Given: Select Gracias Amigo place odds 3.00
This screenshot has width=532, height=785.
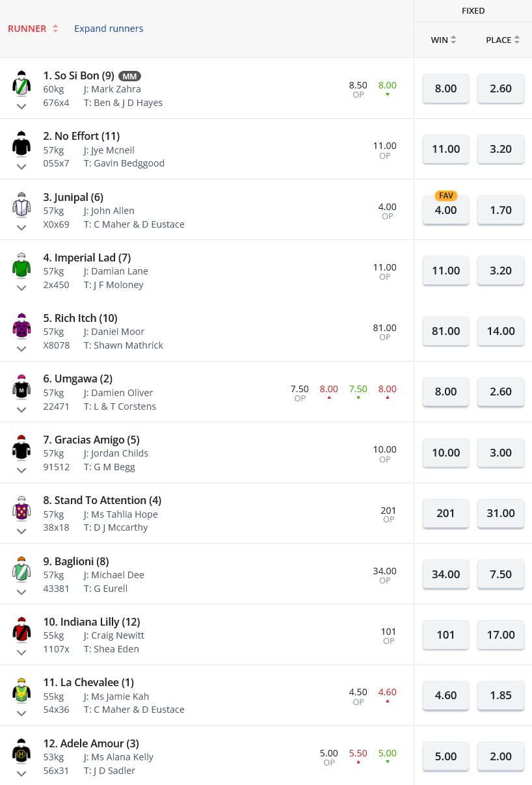Looking at the screenshot, I should pos(501,453).
